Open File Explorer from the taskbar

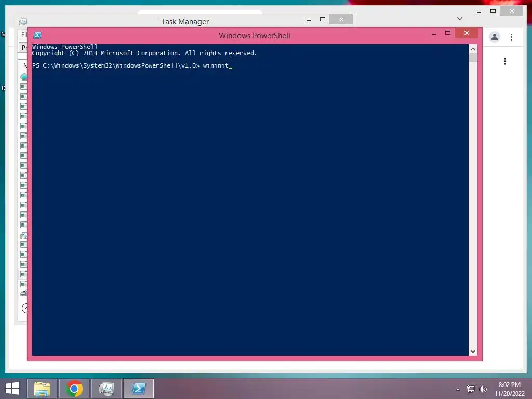42,389
